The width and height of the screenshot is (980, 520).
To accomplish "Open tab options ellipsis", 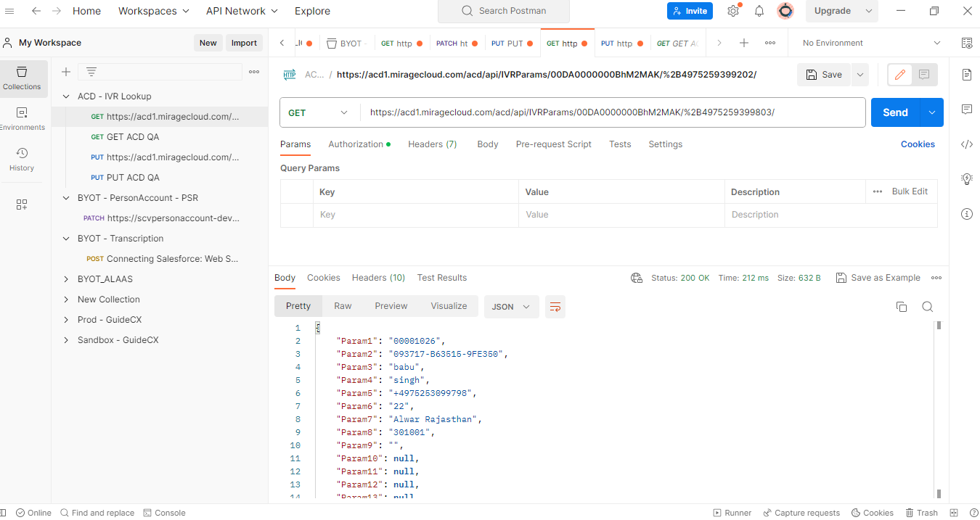I will [x=770, y=43].
